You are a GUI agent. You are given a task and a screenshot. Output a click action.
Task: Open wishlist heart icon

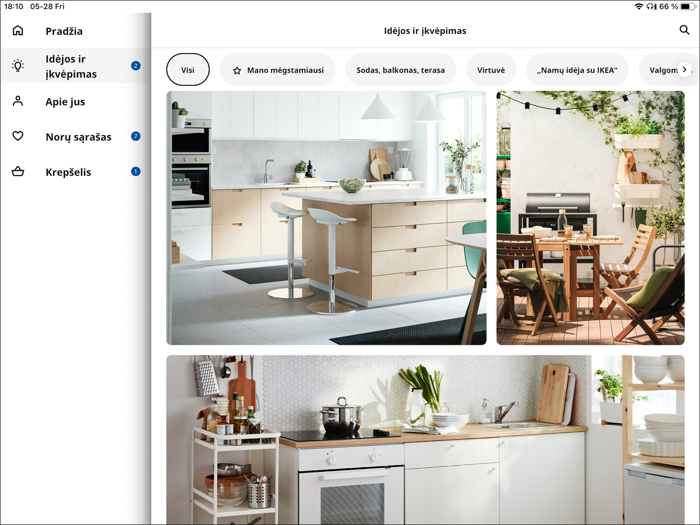coord(18,136)
